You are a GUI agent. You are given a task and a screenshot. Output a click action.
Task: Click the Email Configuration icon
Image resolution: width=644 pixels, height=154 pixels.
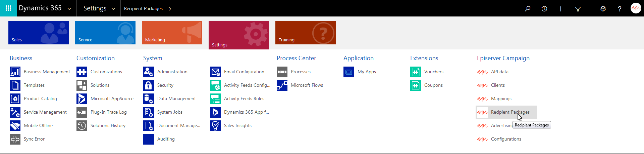[215, 72]
